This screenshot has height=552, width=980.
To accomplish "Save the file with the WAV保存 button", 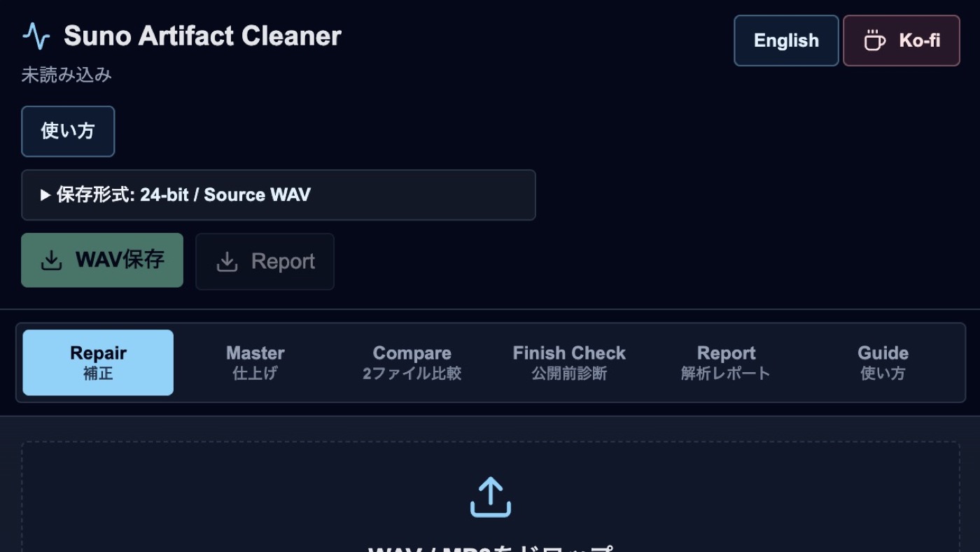I will pos(102,260).
